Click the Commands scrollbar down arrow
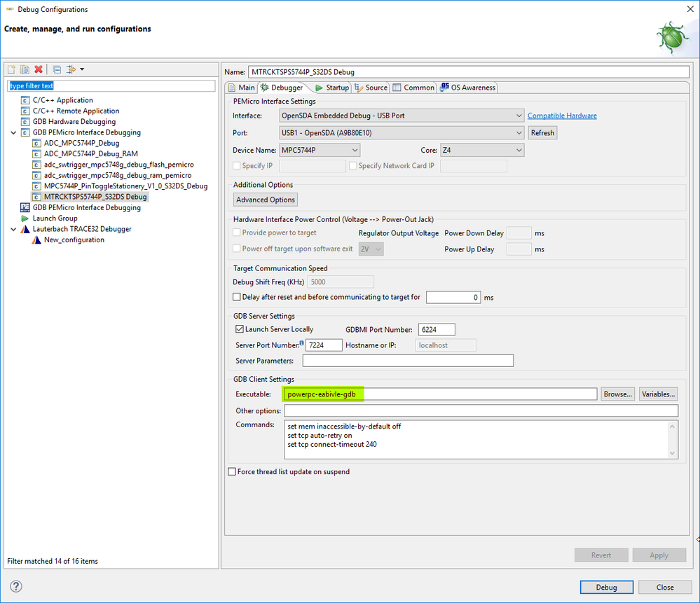 (672, 454)
